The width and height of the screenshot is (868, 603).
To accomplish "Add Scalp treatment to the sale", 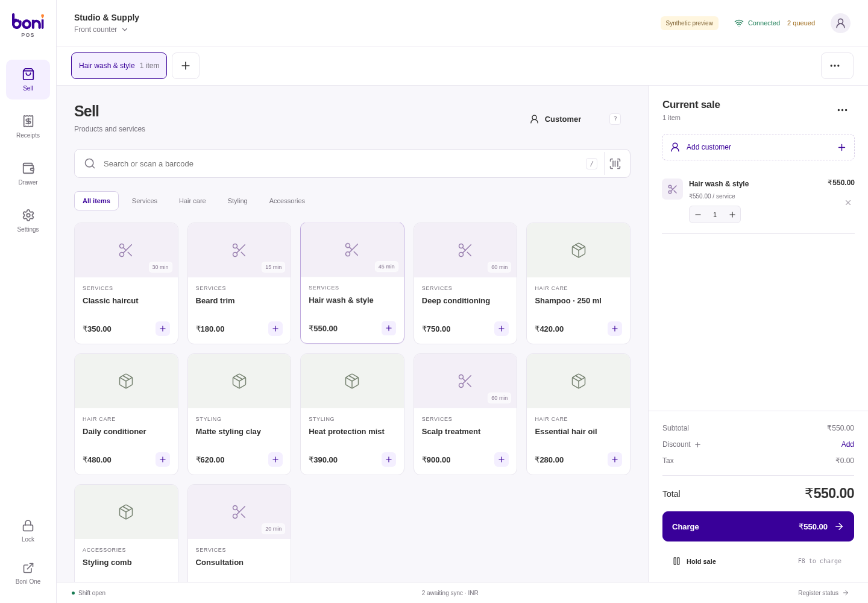I will [502, 459].
